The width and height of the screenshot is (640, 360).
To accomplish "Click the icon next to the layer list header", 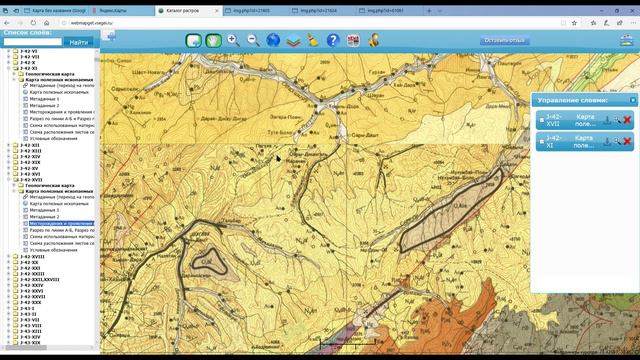I will pos(109,36).
